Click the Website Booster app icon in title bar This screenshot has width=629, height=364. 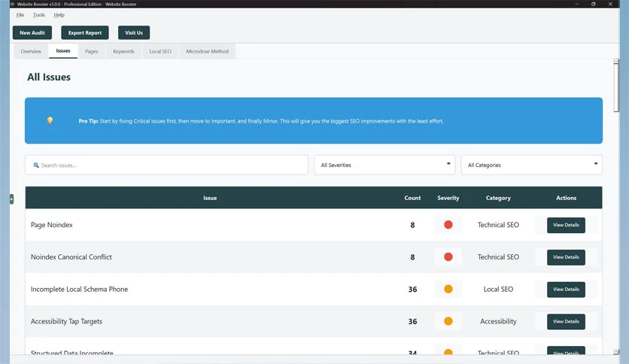coord(13,4)
